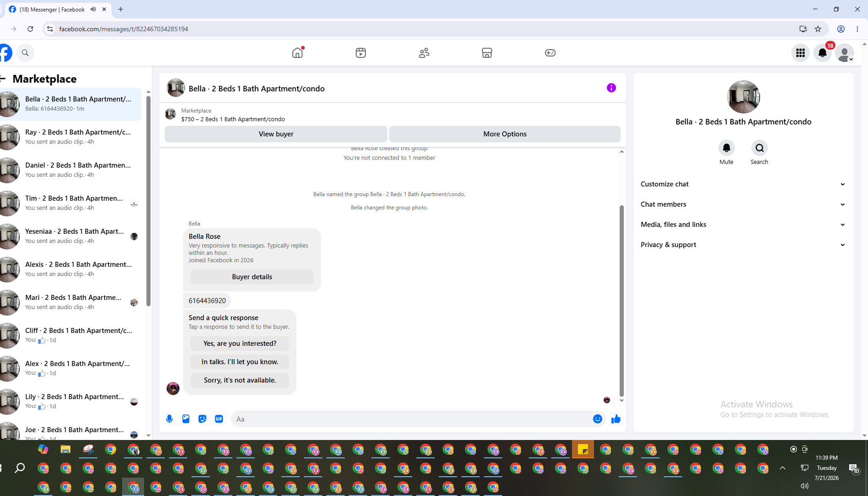Open the Friends icon in top navigation
This screenshot has width=868, height=496.
tap(424, 53)
